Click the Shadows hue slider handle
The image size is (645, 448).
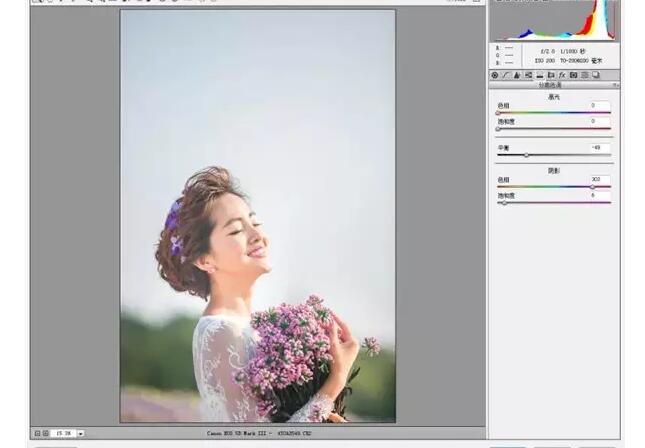[592, 187]
